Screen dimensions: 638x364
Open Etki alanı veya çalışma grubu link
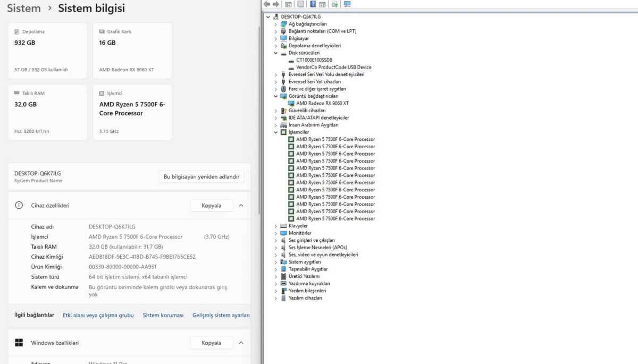pos(98,315)
